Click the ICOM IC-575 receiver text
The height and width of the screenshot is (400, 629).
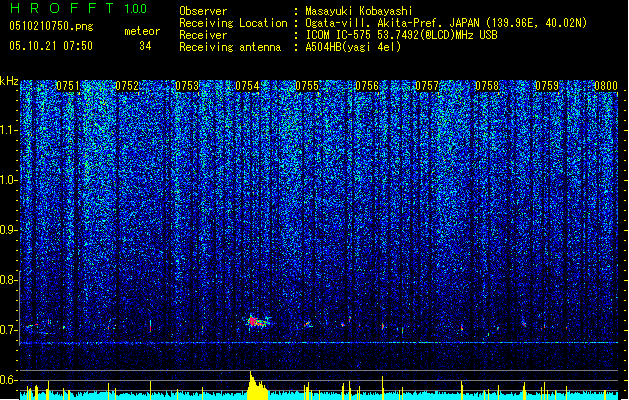[x=401, y=35]
